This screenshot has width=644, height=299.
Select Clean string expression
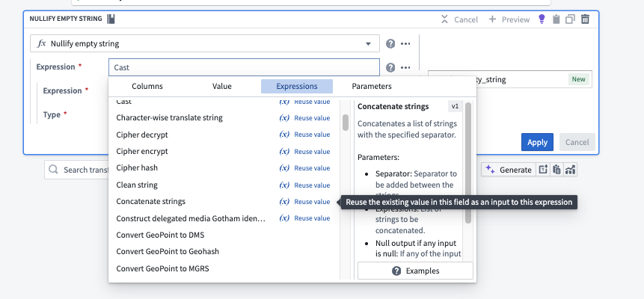137,185
